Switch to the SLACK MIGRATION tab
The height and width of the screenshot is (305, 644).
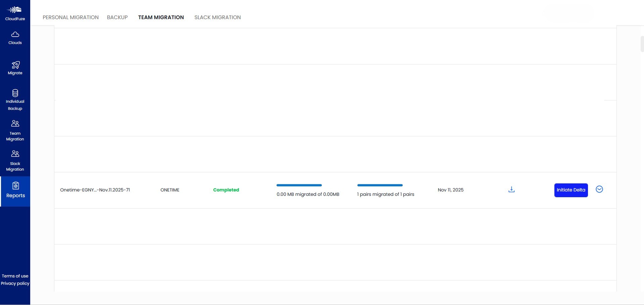point(217,17)
